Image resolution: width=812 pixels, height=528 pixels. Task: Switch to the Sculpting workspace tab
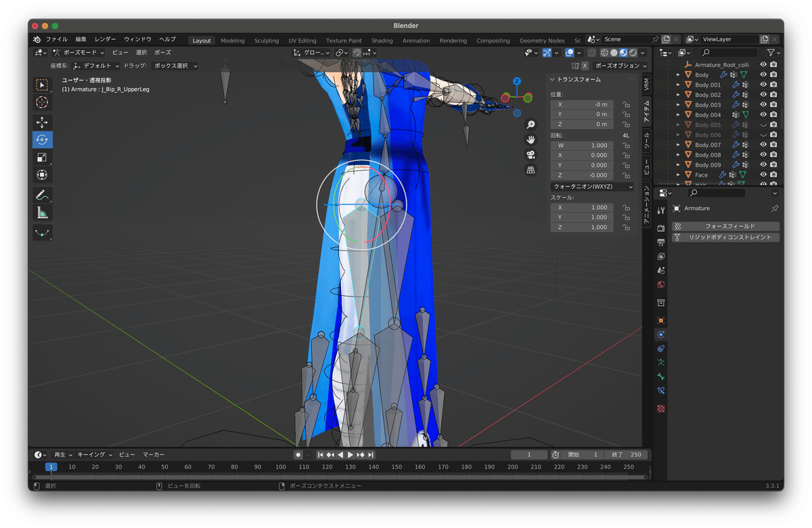pos(267,41)
